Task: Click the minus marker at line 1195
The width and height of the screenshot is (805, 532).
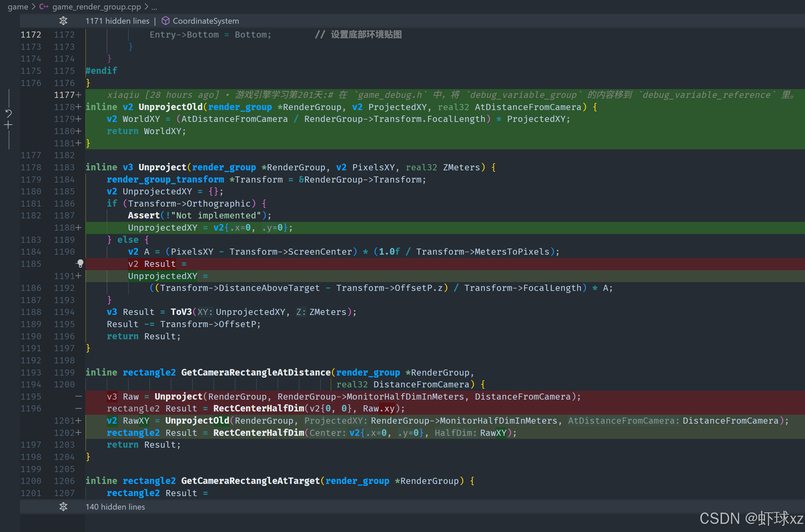Action: click(x=79, y=396)
